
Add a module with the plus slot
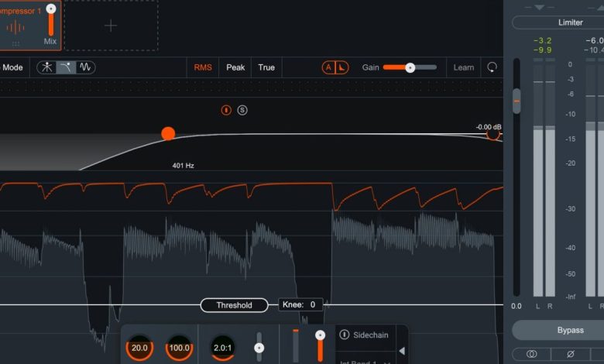pos(111,26)
